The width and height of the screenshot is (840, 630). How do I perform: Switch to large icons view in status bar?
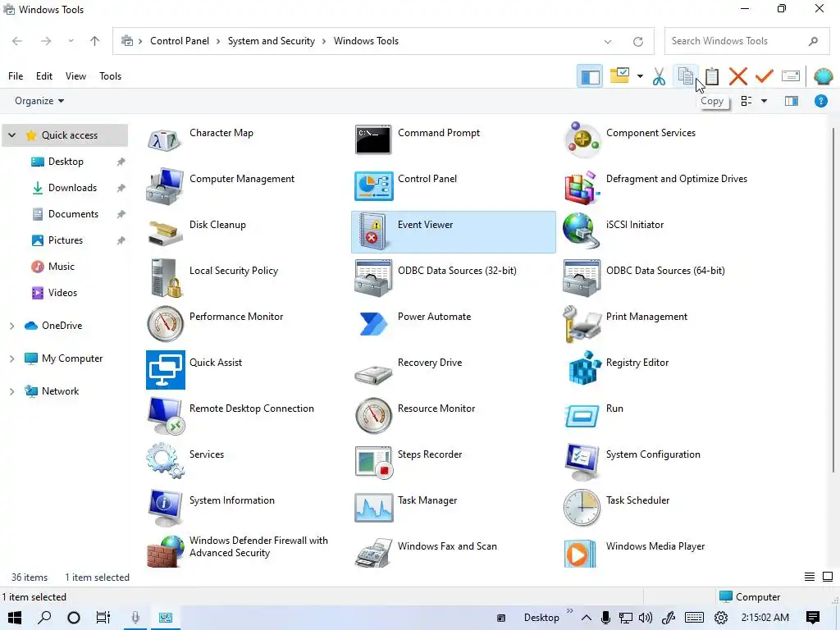[x=828, y=577]
